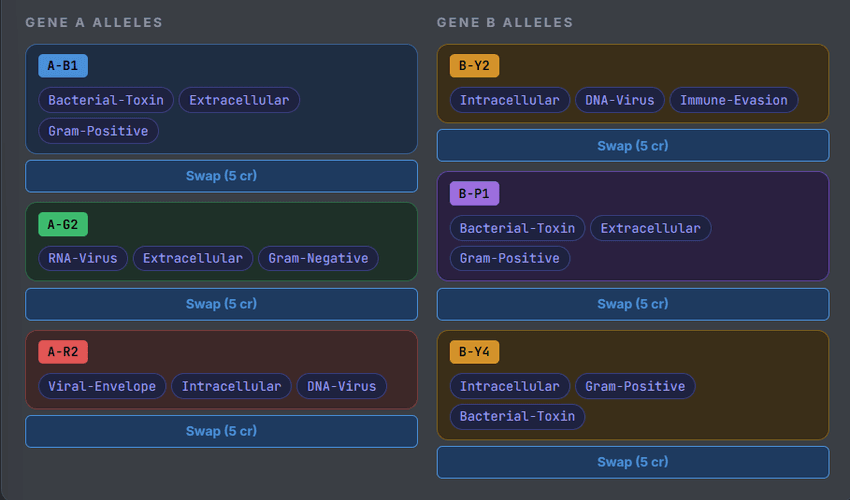The width and height of the screenshot is (850, 500).
Task: Click Bacterial-Toxin tag in B-Y4 card
Action: [x=517, y=416]
